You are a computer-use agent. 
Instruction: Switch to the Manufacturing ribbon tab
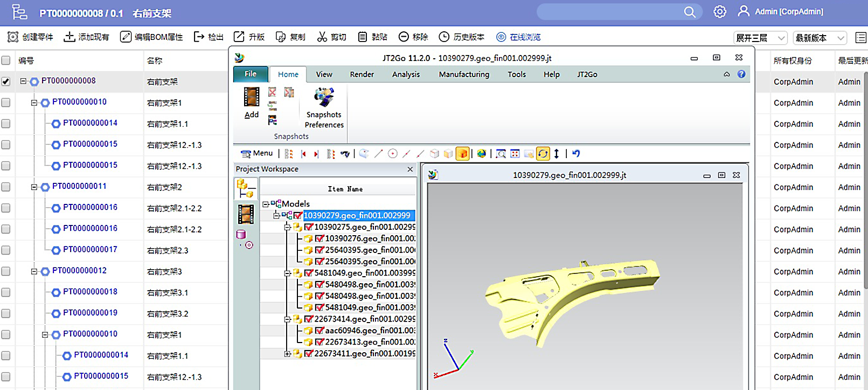pos(464,74)
